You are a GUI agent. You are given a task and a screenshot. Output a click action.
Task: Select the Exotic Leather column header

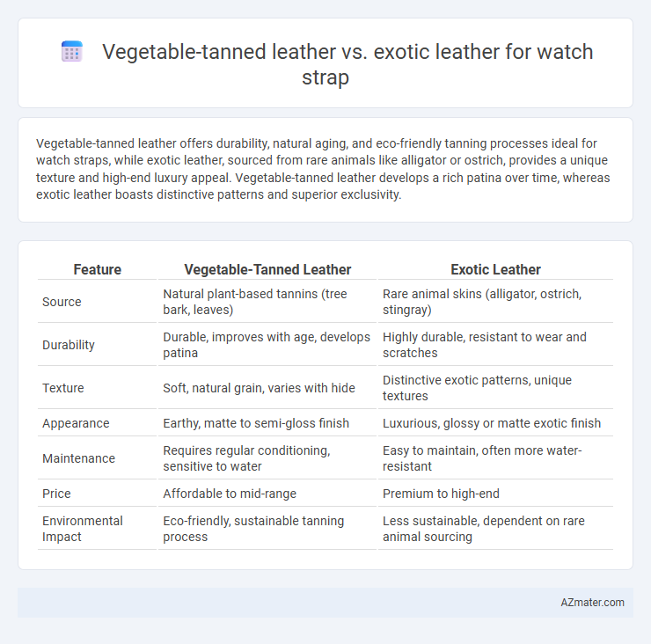(495, 269)
